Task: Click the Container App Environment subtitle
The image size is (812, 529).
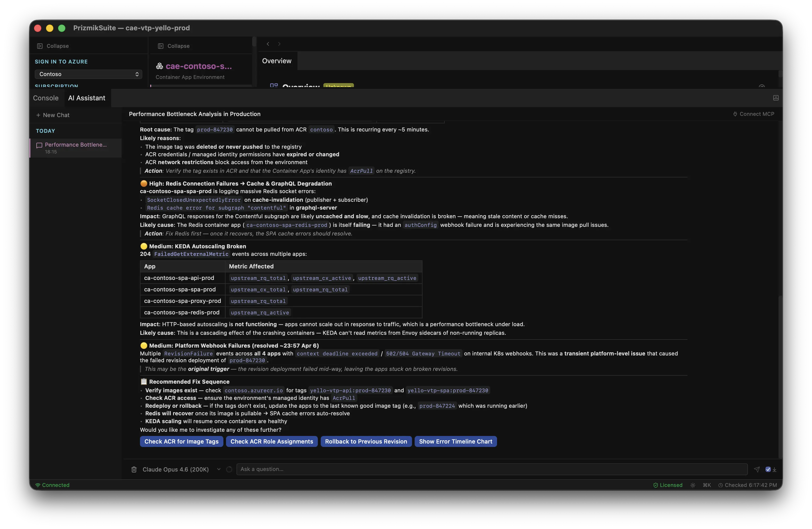Action: click(190, 77)
